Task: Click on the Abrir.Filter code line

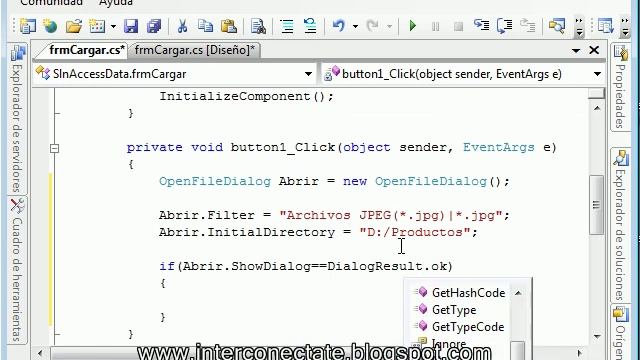Action: (x=334, y=215)
